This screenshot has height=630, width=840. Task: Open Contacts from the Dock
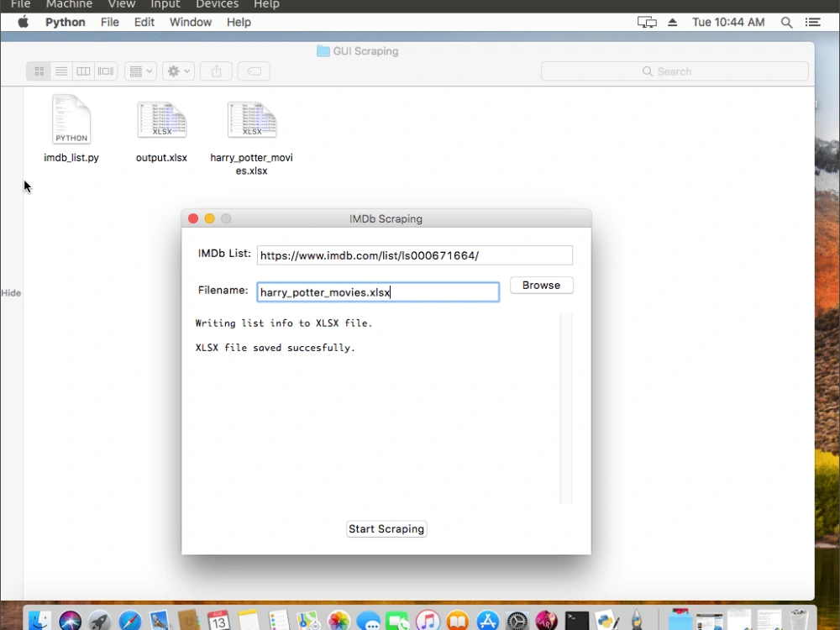[x=188, y=621]
